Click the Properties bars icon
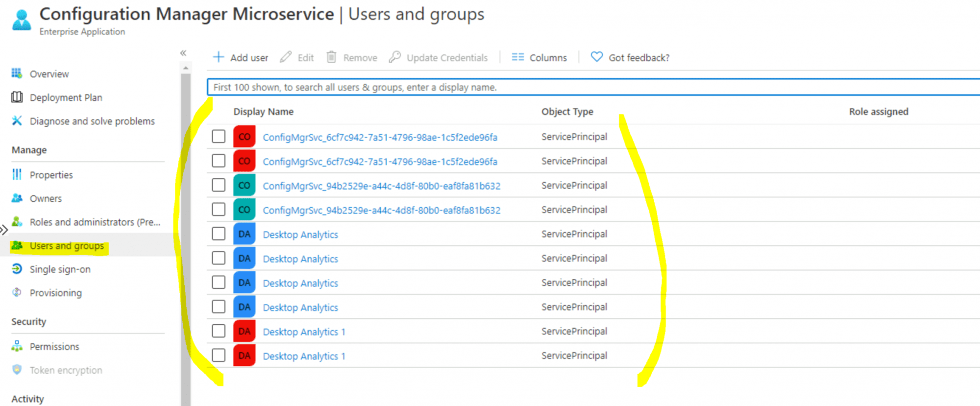 (17, 174)
